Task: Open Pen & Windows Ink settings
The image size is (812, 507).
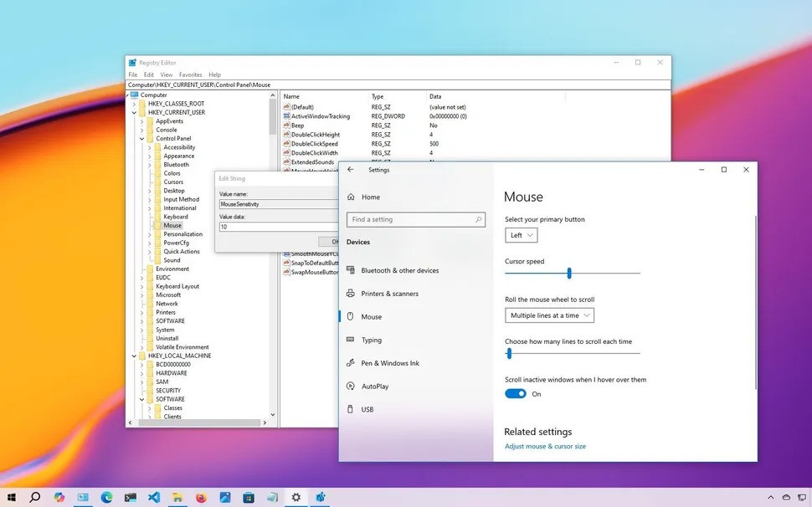Action: pyautogui.click(x=389, y=364)
